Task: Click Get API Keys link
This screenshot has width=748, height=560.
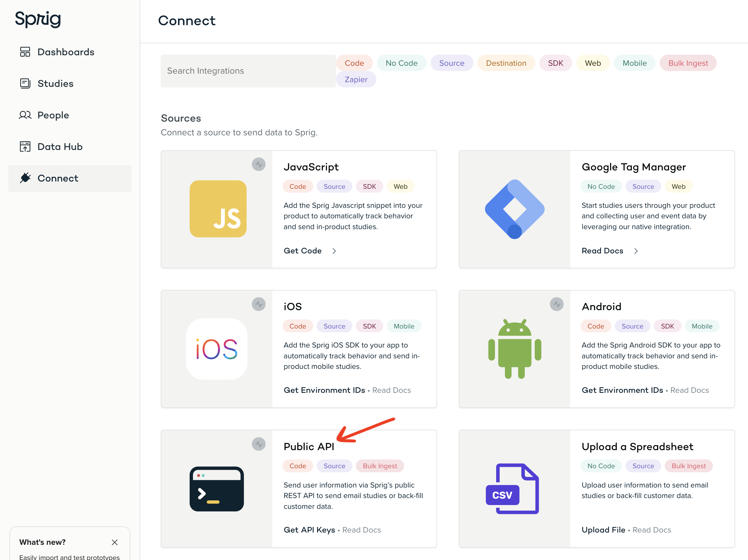Action: tap(309, 530)
